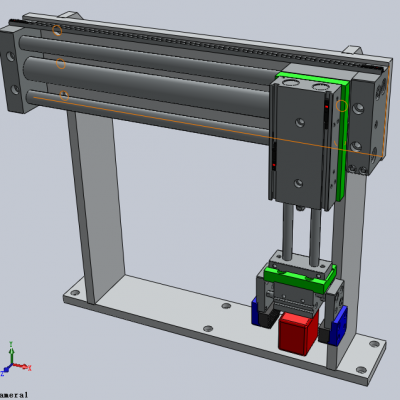
Task: Click the camera label text at bottom left
Action: tap(13, 395)
